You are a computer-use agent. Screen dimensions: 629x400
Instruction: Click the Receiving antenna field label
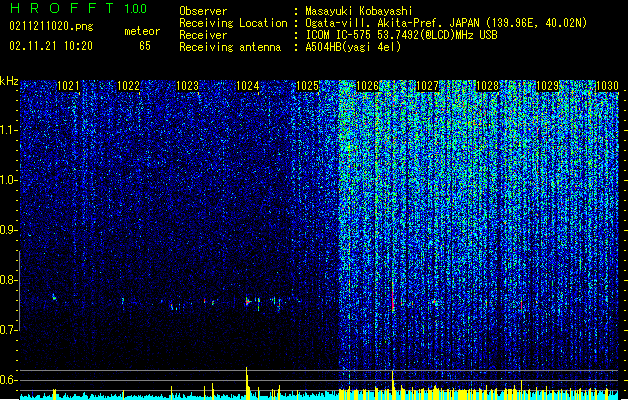[230, 47]
